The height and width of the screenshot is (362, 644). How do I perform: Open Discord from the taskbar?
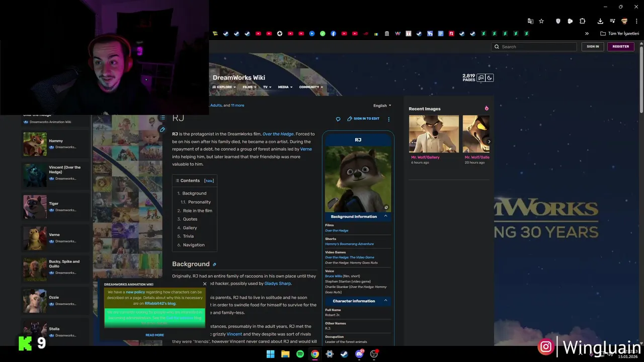coord(359,354)
